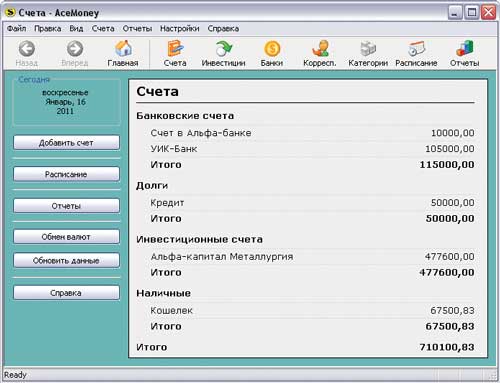The width and height of the screenshot is (500, 383).
Task: Maximize the AceMoney window
Action: coord(472,13)
